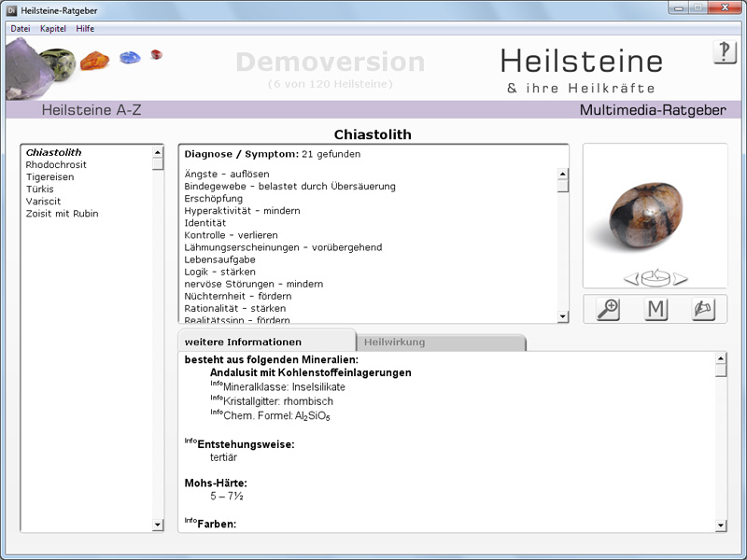Viewport: 747px width, 560px height.
Task: Open the Hilfe menu
Action: pyautogui.click(x=85, y=29)
